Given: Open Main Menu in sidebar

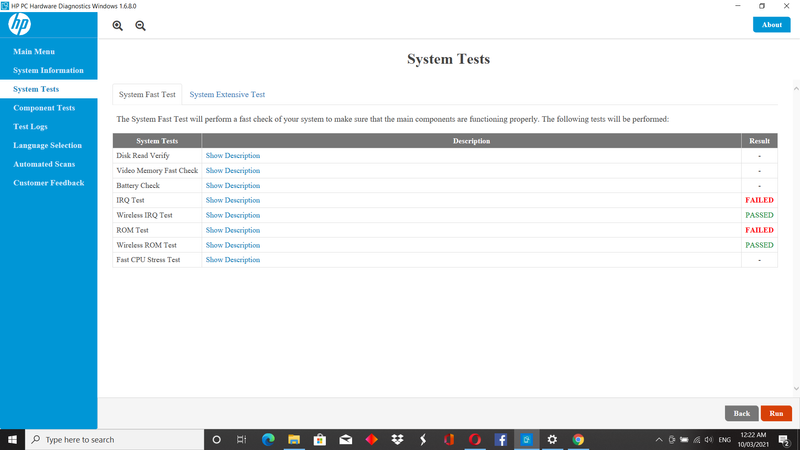Looking at the screenshot, I should tap(34, 52).
